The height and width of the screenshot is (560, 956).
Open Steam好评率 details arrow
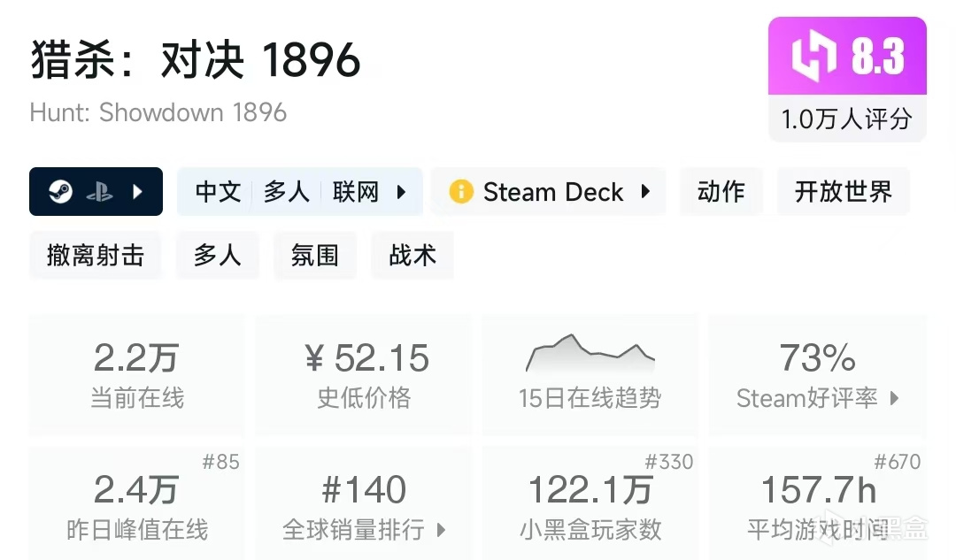click(x=894, y=398)
